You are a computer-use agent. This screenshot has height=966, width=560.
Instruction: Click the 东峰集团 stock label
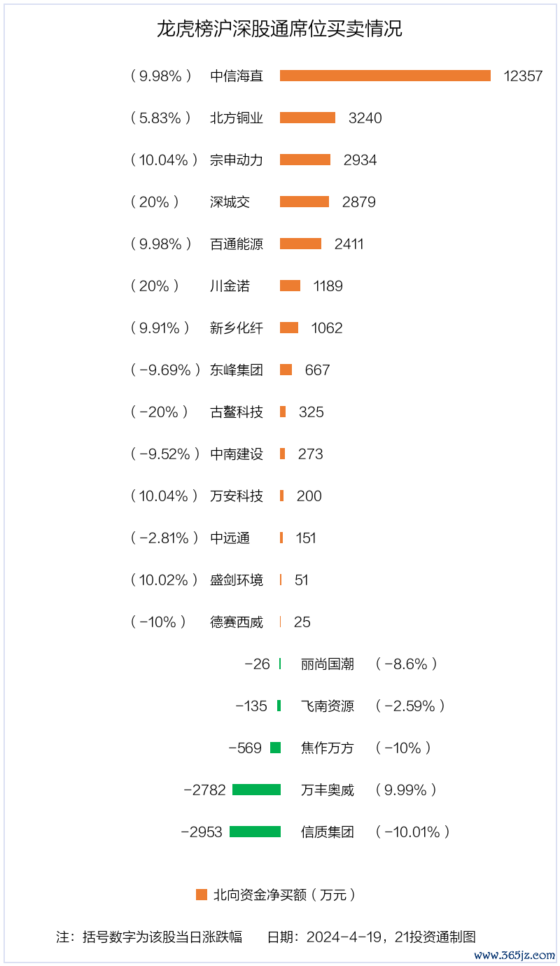pos(237,370)
